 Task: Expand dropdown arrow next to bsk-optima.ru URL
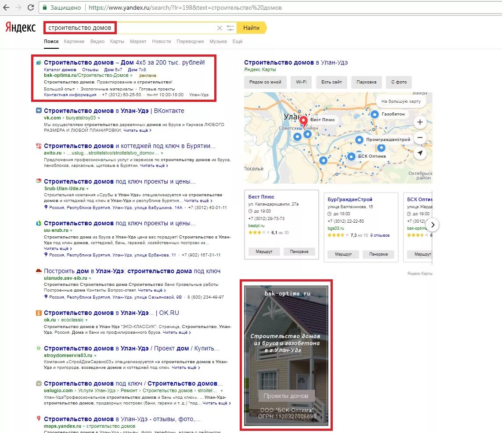[x=131, y=76]
